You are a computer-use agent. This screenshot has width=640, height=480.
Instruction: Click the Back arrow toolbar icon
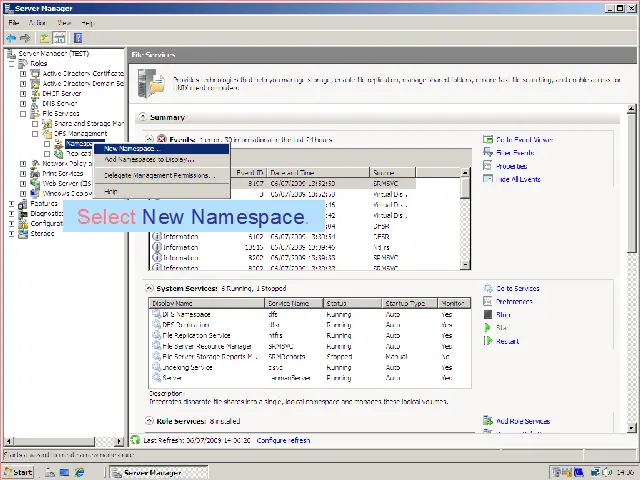point(11,37)
